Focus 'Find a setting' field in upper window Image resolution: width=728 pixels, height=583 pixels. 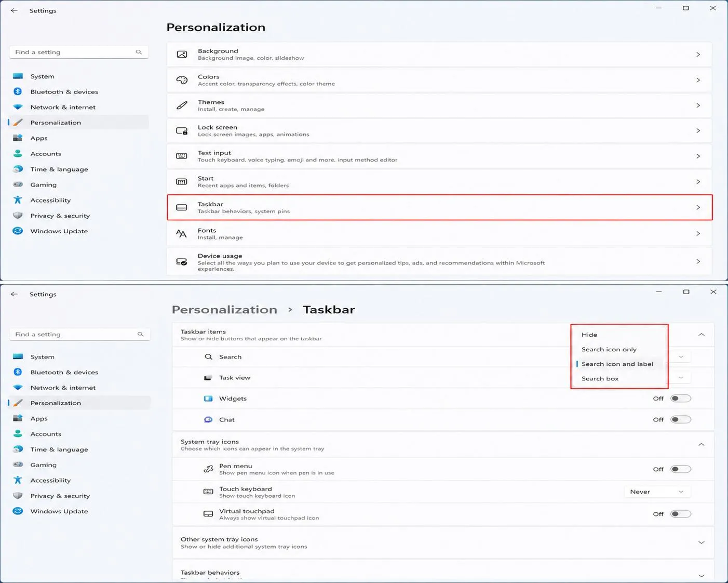click(79, 52)
